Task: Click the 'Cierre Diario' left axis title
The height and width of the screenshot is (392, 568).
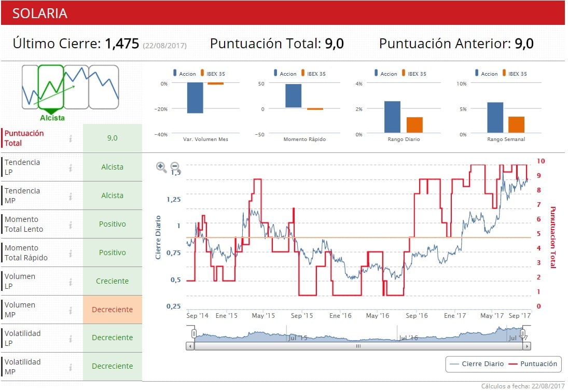Action: click(158, 237)
